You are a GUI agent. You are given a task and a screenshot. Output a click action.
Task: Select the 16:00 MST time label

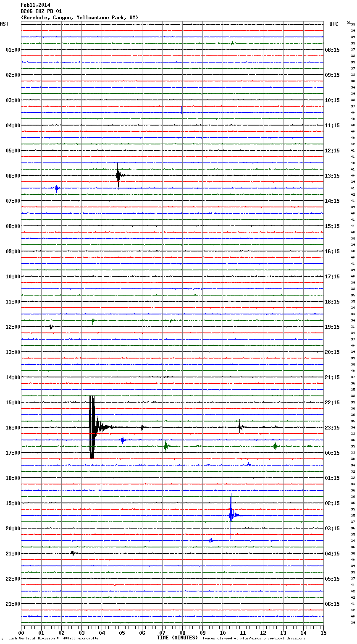tap(13, 428)
